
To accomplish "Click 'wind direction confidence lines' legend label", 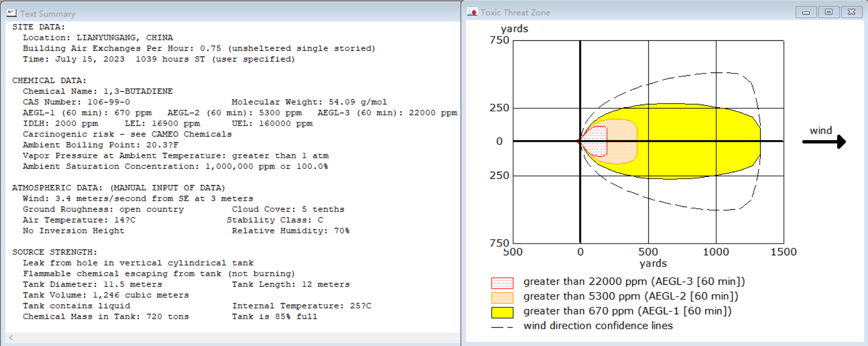I will click(x=598, y=326).
